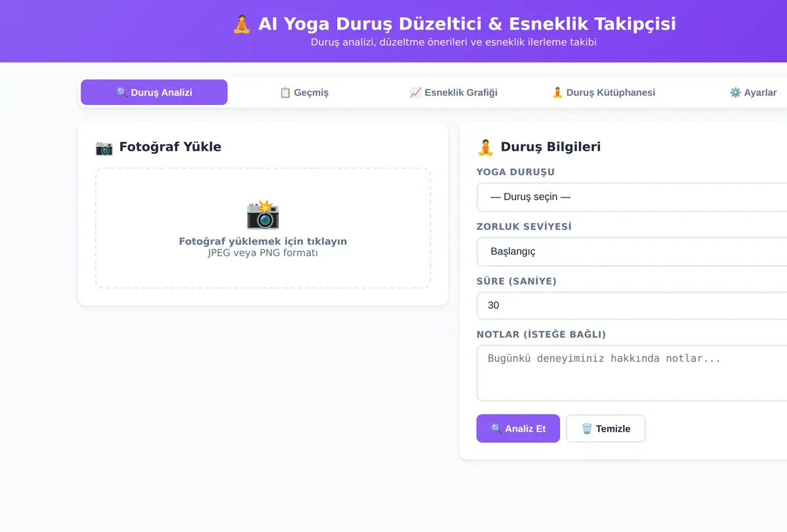Click the 'ZORLUK SEVİYESİ' field label

(524, 226)
